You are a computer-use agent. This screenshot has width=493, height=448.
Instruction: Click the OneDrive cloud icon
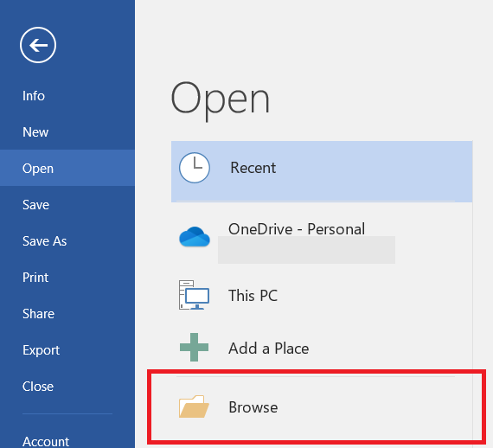pos(195,236)
